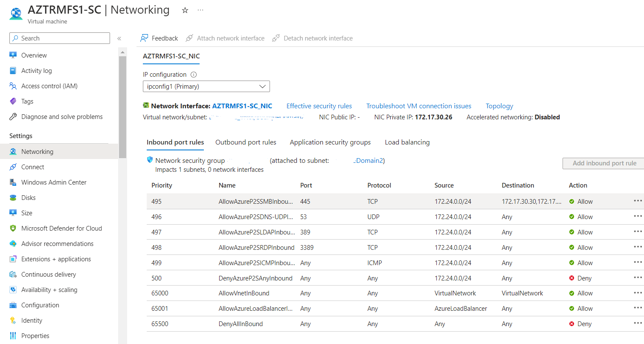
Task: Click the Identity key icon
Action: coord(13,321)
